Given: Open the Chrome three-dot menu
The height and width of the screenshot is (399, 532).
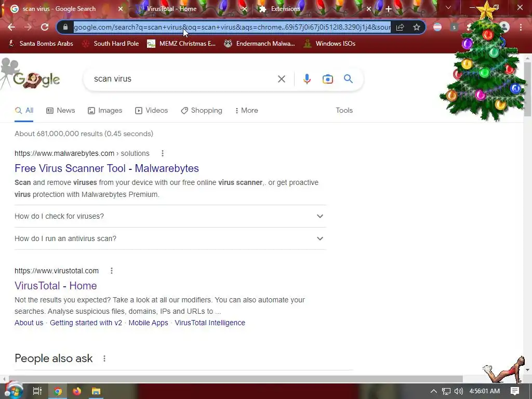Looking at the screenshot, I should 521,27.
